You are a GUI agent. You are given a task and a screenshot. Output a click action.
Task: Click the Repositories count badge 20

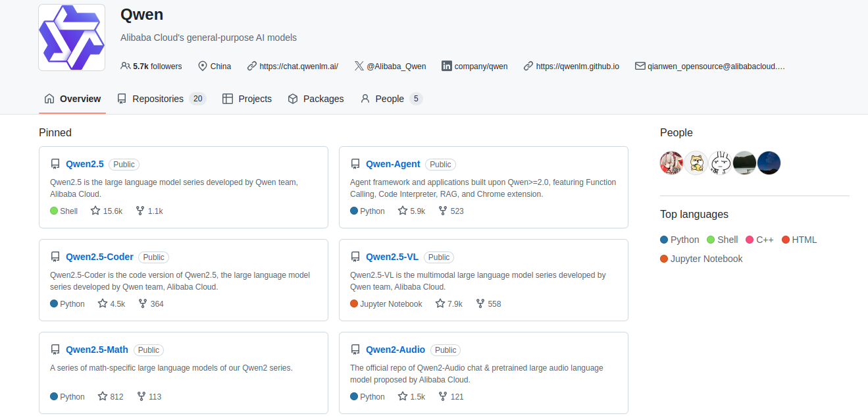[197, 99]
